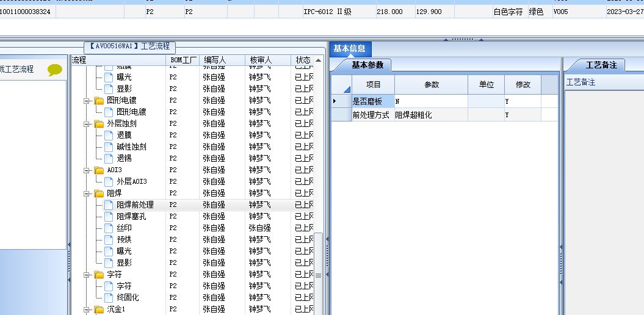Select the 外层AOI3 tree item

point(132,181)
